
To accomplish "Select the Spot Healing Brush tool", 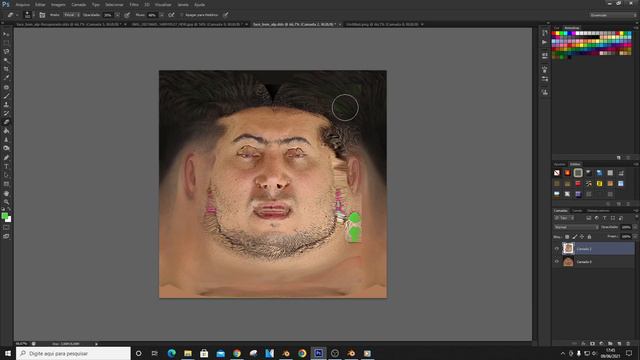I will click(x=6, y=87).
